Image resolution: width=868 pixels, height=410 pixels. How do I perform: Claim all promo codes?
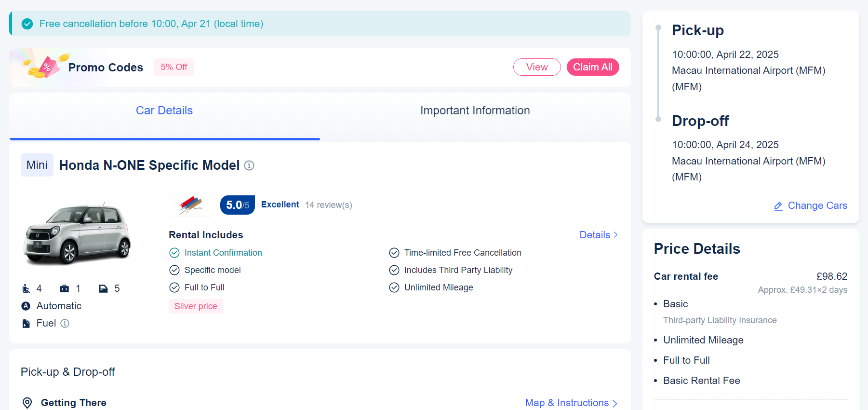(593, 67)
